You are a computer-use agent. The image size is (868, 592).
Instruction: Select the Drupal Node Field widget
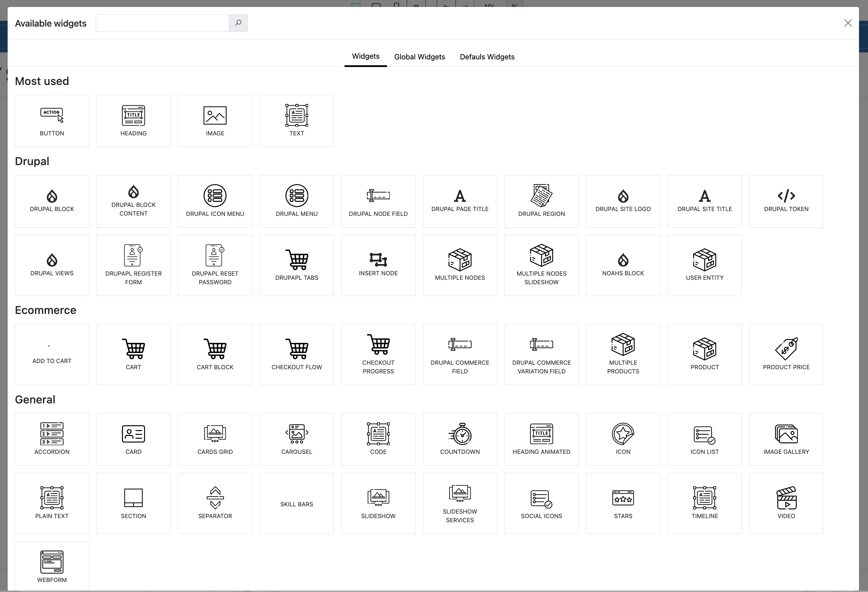click(x=378, y=201)
